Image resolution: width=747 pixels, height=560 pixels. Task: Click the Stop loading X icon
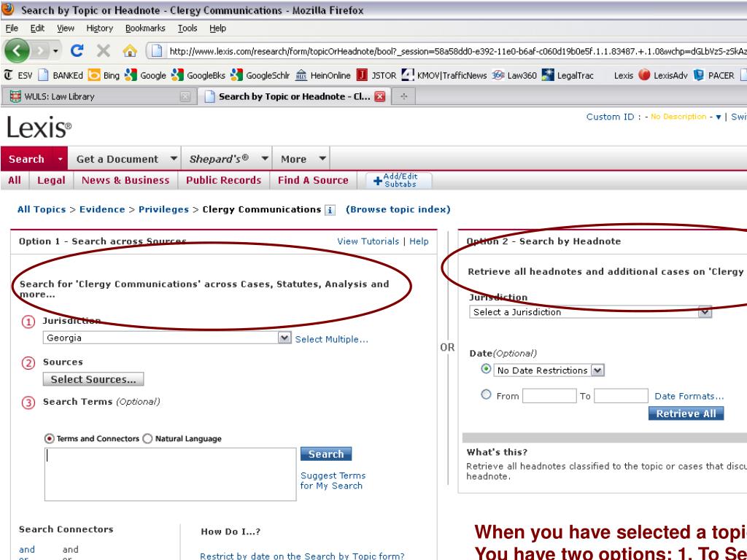click(x=103, y=50)
